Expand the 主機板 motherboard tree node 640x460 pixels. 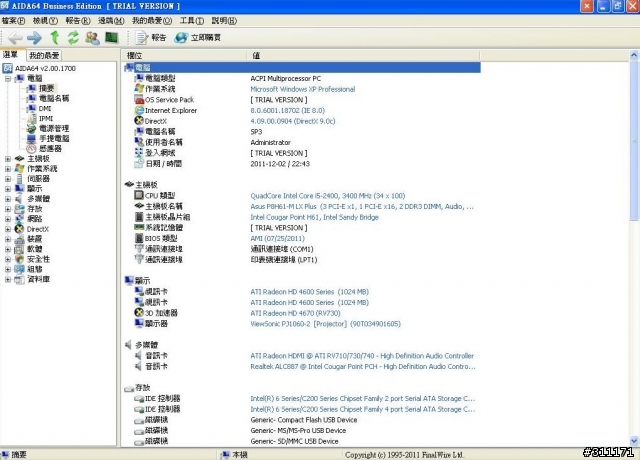pyautogui.click(x=8, y=159)
